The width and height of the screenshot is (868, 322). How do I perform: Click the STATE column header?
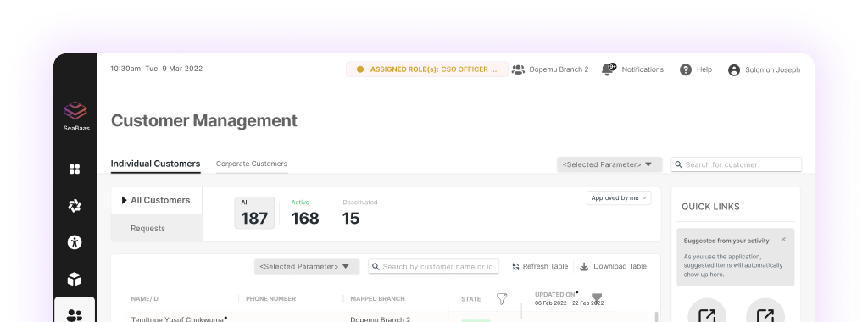470,299
